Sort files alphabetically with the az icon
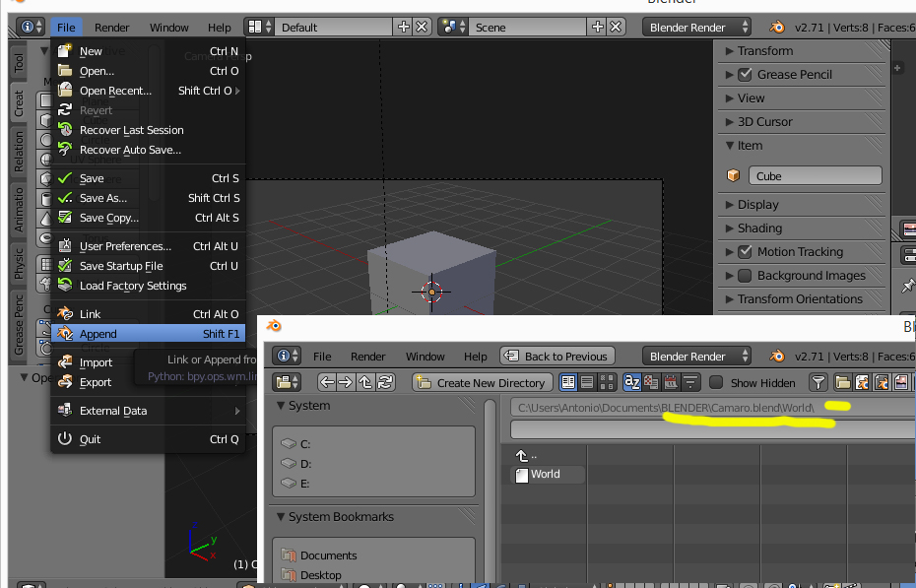The width and height of the screenshot is (916, 588). (633, 382)
